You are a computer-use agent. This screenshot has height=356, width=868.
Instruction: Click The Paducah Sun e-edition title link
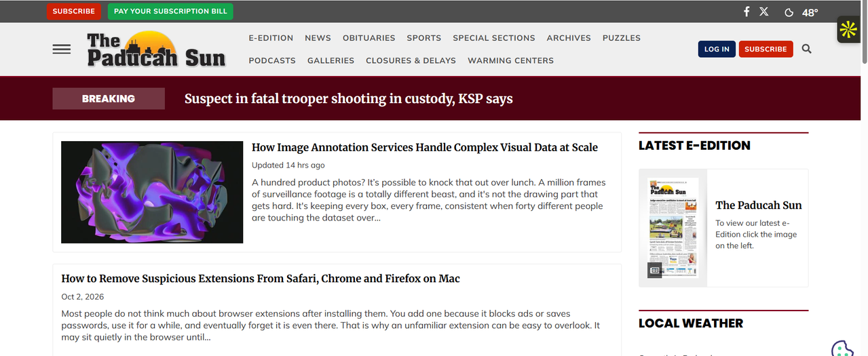tap(759, 205)
